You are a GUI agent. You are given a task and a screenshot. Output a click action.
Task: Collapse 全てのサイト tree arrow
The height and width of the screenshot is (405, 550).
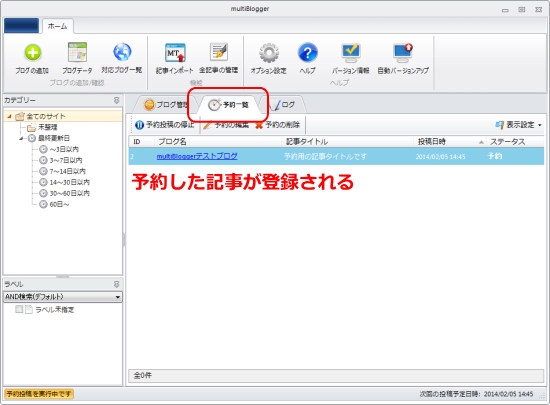tap(9, 116)
